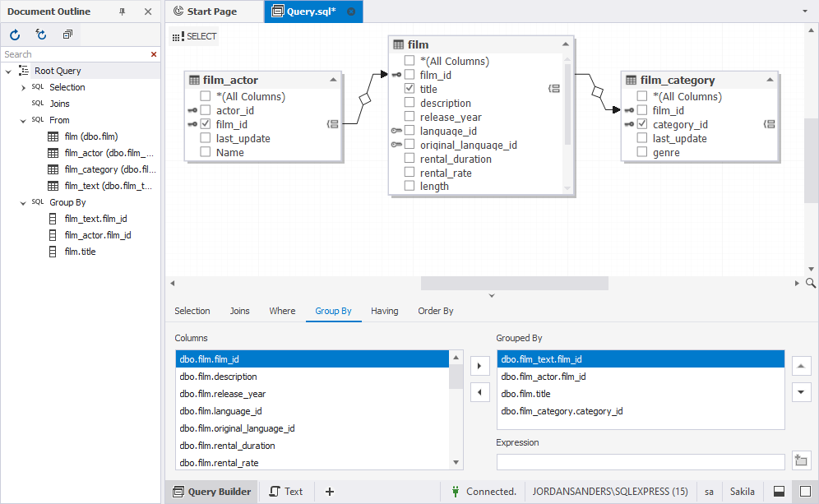Click the join diamond between film_actor and film
Screen dimensions: 819x504
365,99
